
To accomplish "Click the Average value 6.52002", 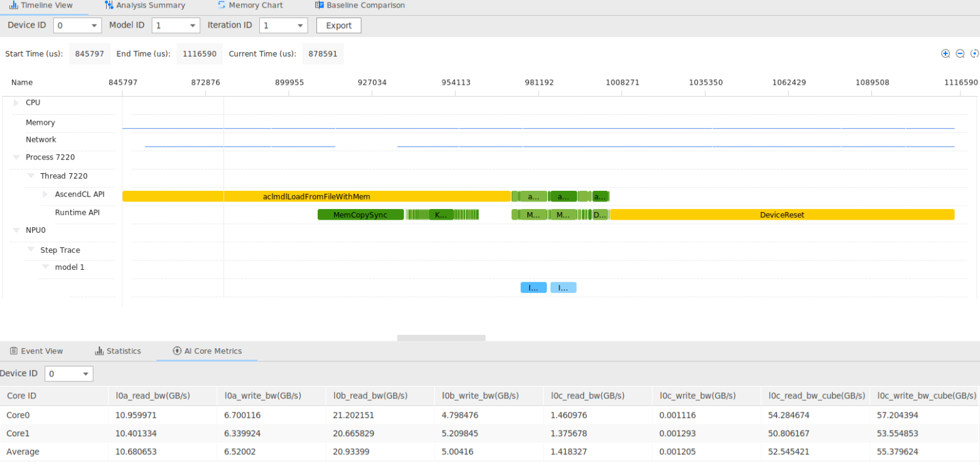I will click(x=240, y=452).
